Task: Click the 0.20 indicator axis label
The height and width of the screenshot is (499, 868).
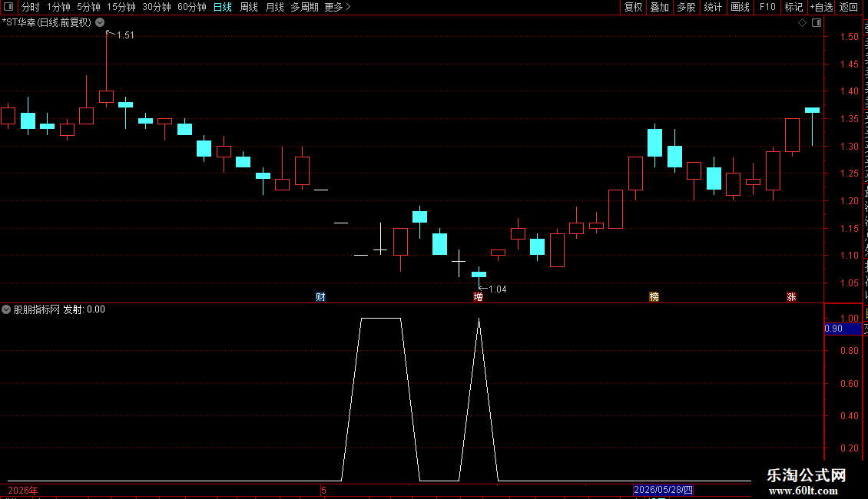Action: [850, 448]
